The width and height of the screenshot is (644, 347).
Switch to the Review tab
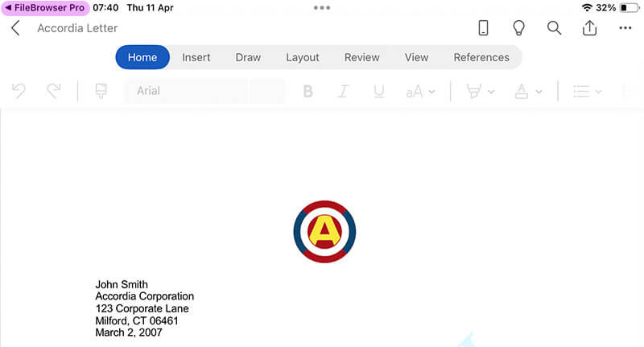coord(361,57)
